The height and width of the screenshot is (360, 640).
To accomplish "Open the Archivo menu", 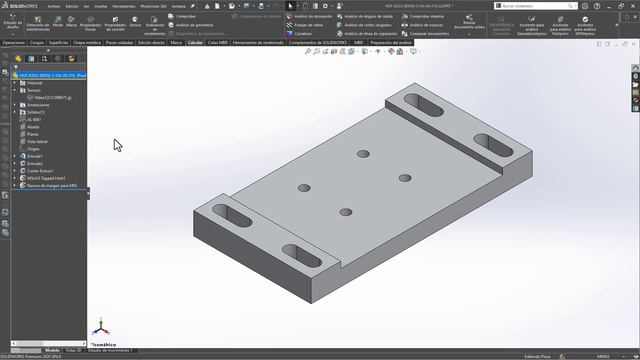I will 54,6.
